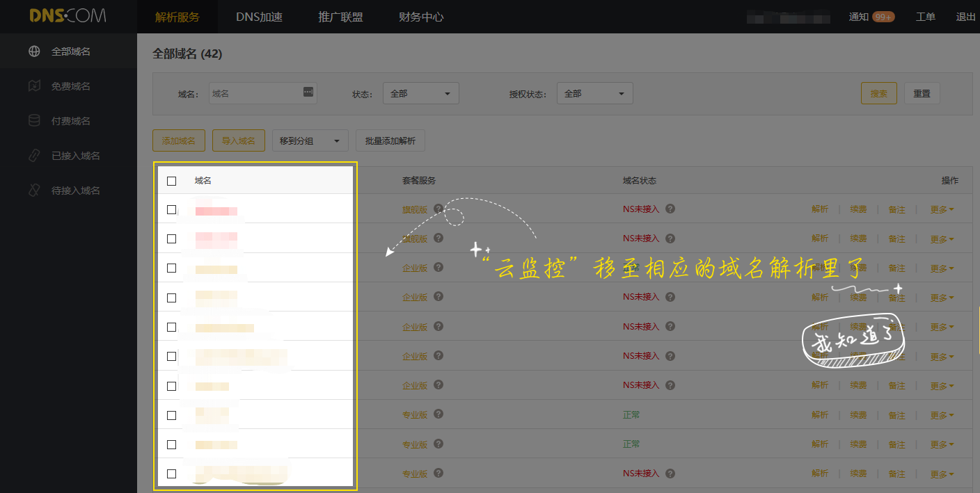The height and width of the screenshot is (493, 980).
Task: Click help icon next to first 旗舰版 plan
Action: [x=438, y=209]
